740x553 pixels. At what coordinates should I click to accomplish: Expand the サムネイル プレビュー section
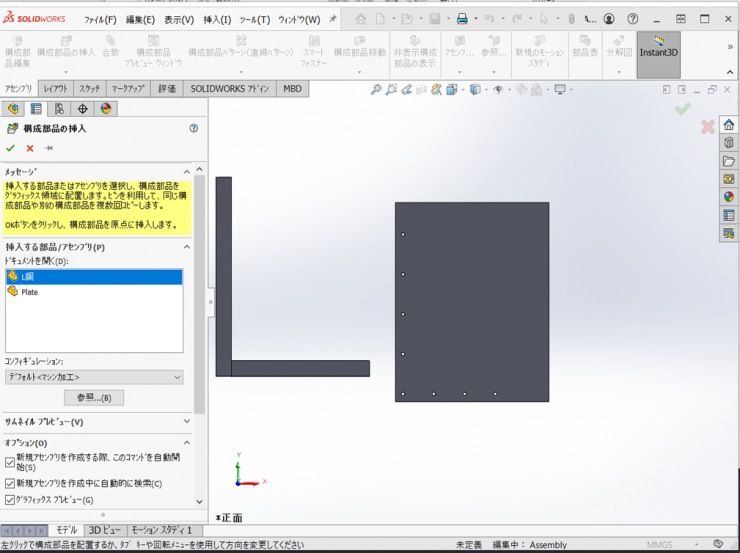[187, 422]
